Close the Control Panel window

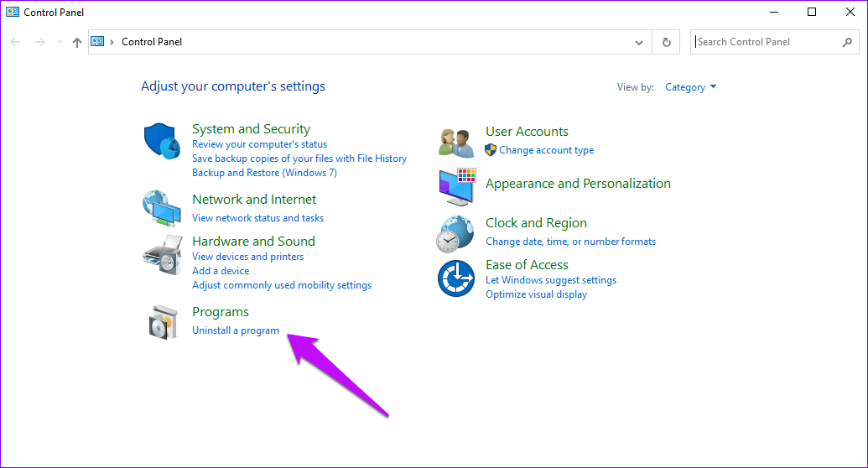pyautogui.click(x=850, y=12)
